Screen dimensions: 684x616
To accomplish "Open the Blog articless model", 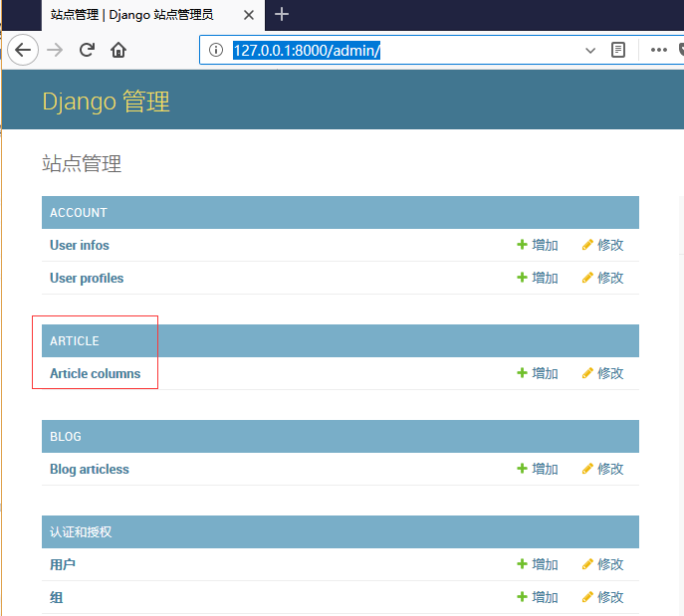I will tap(90, 469).
